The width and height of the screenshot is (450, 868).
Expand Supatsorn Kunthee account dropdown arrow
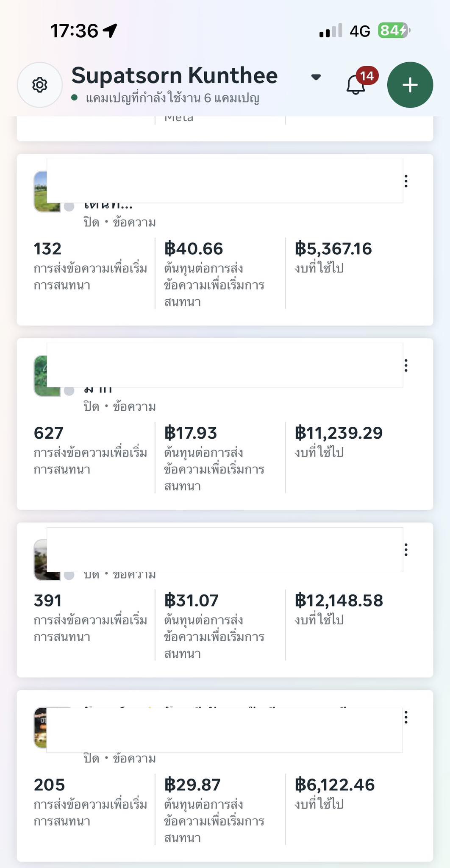point(316,77)
